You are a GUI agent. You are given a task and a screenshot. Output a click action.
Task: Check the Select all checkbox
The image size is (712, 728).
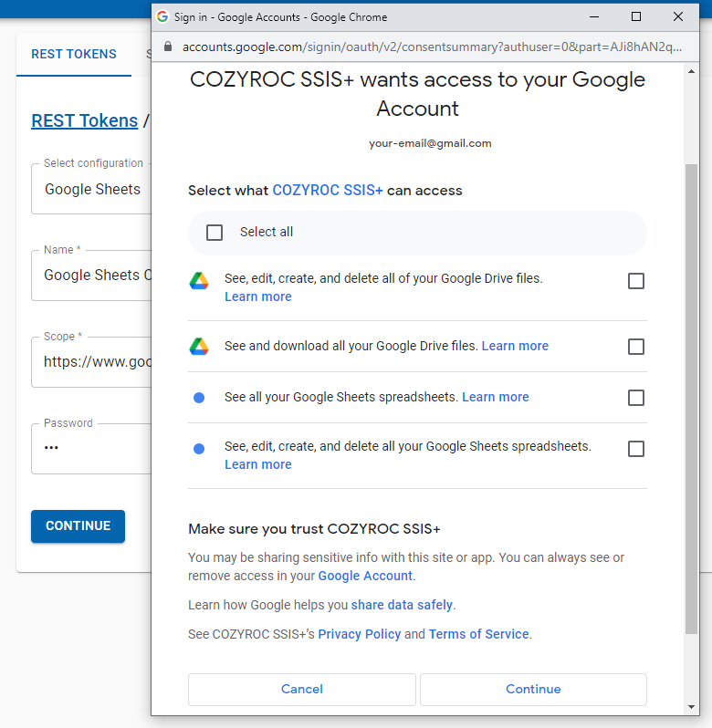point(215,233)
